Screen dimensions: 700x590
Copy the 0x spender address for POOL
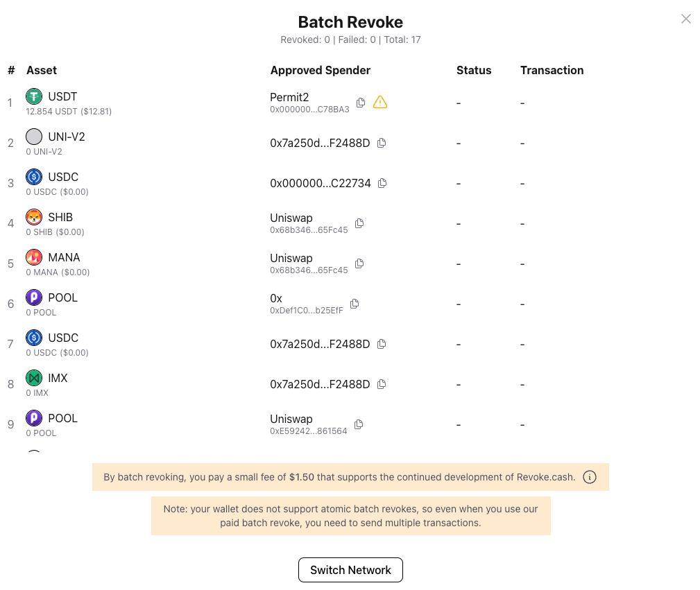click(x=354, y=303)
